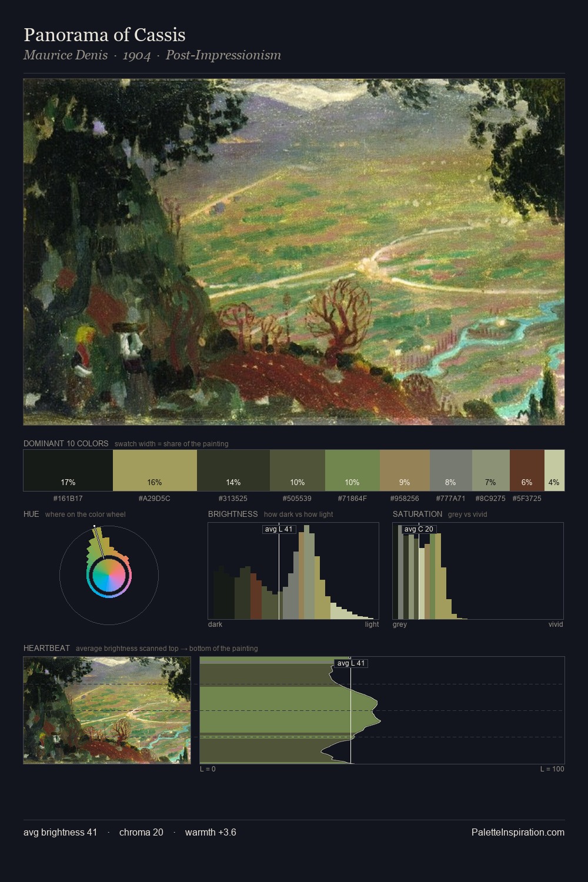The height and width of the screenshot is (882, 588).
Task: Click the 'vivid' saturation axis label
Action: [556, 624]
